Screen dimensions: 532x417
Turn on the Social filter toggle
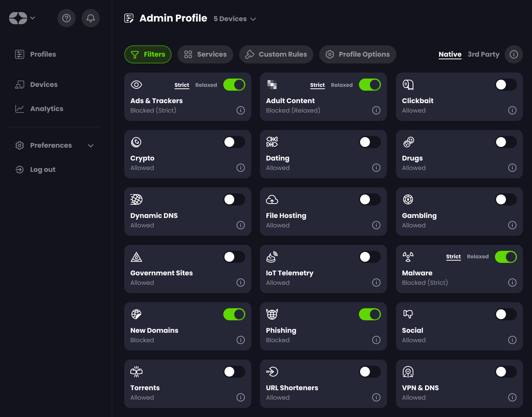506,314
